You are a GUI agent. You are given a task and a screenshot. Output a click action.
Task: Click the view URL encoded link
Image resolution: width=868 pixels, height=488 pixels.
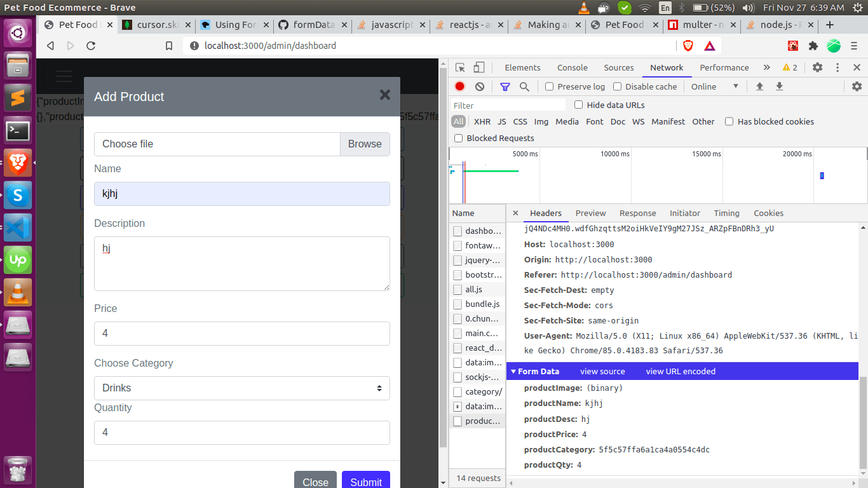click(680, 371)
